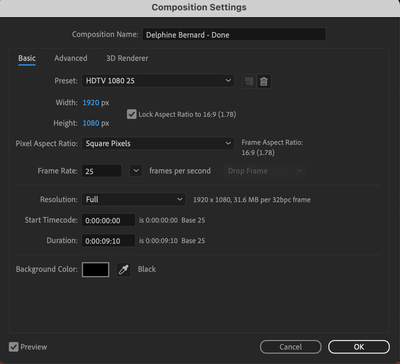Viewport: 400px width, 364px height.
Task: Expand the Pixel Aspect Ratio dropdown
Action: pyautogui.click(x=158, y=144)
